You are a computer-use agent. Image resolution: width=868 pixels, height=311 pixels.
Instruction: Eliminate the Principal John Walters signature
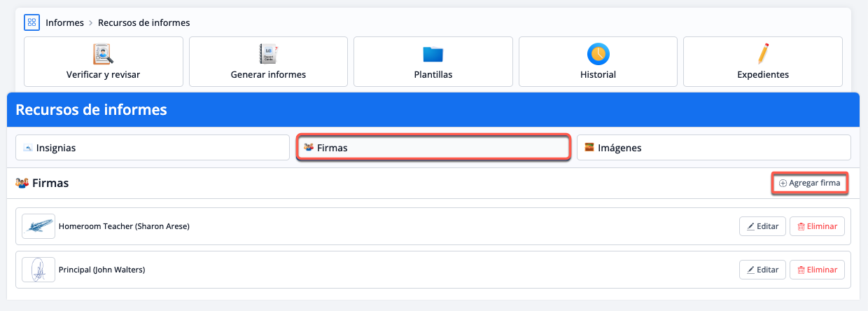pos(817,270)
